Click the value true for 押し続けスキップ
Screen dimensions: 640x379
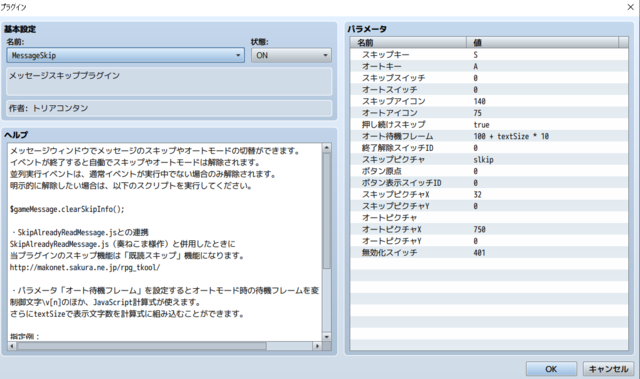(x=481, y=124)
